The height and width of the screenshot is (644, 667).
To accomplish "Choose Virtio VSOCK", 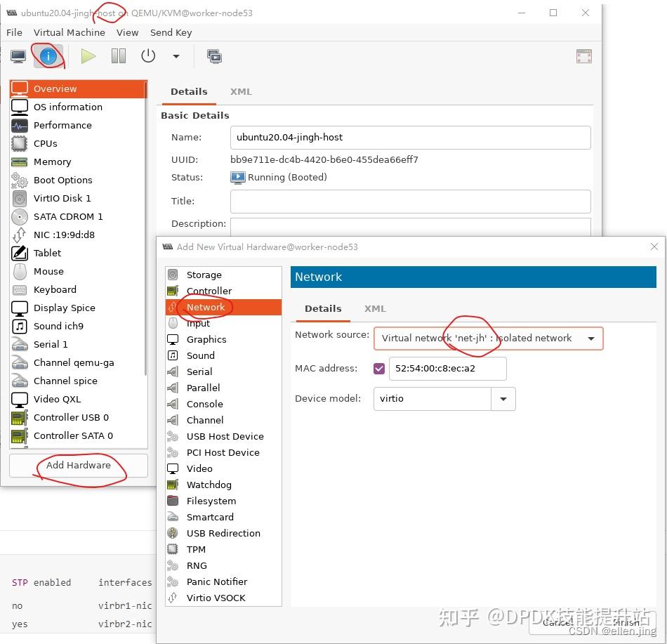I will [x=223, y=598].
